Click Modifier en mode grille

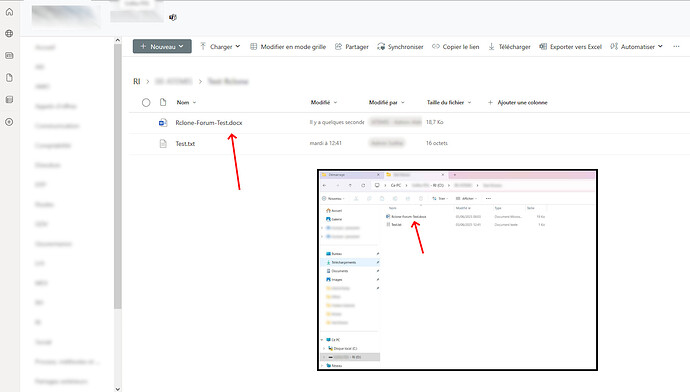click(x=288, y=46)
